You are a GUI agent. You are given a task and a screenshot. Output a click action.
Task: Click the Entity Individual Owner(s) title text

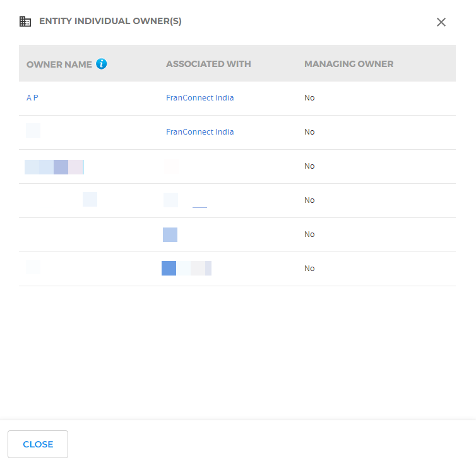(x=110, y=21)
